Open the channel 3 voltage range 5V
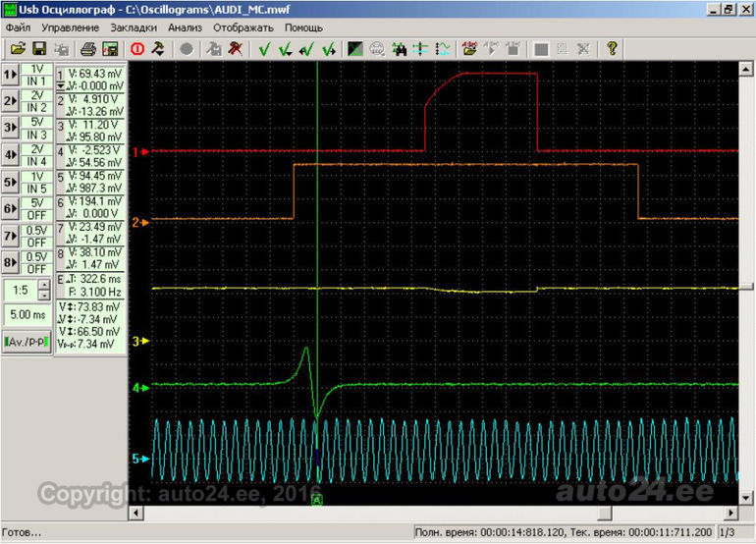This screenshot has height=544, width=756. pyautogui.click(x=36, y=122)
